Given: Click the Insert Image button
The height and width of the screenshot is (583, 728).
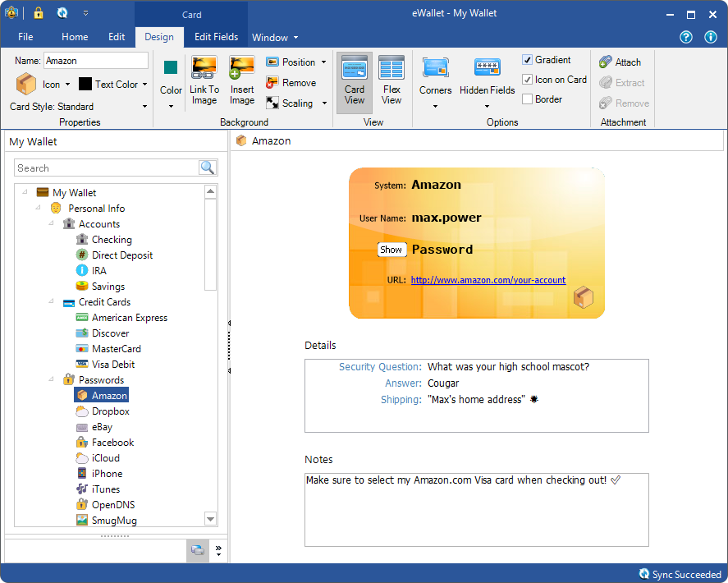Looking at the screenshot, I should pos(242,80).
